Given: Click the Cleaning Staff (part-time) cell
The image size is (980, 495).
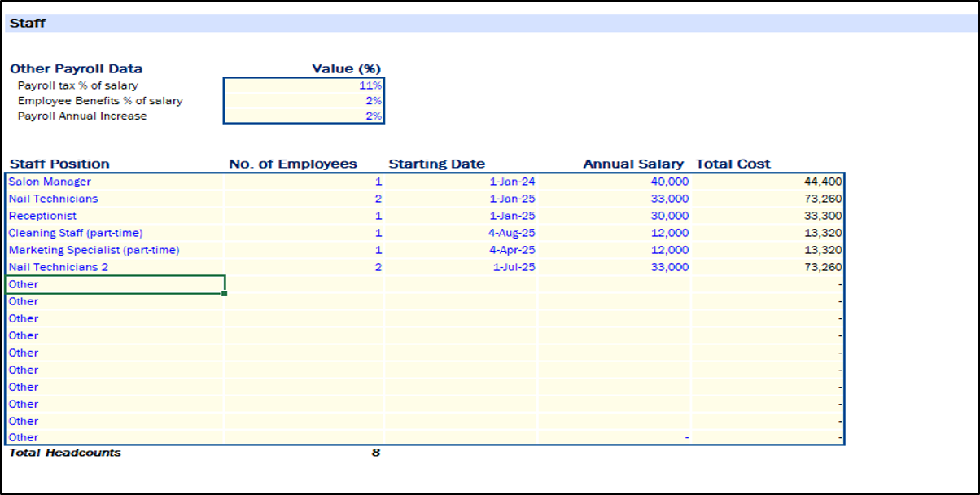Looking at the screenshot, I should 114,233.
